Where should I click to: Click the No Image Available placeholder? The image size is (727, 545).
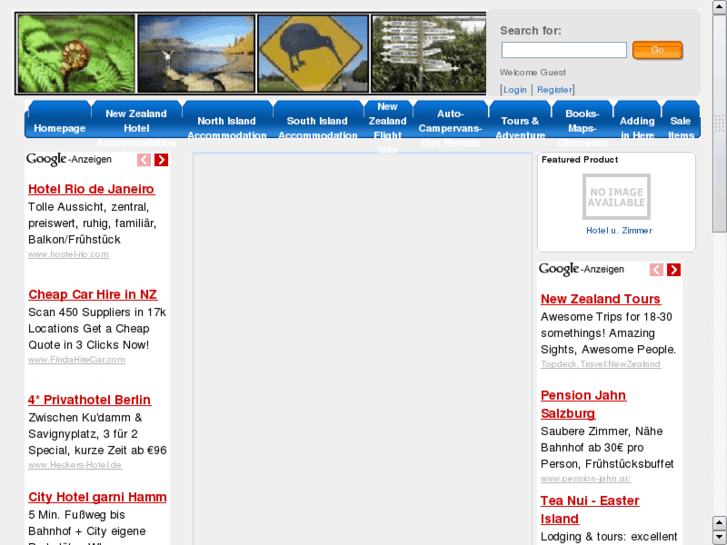[x=616, y=197]
